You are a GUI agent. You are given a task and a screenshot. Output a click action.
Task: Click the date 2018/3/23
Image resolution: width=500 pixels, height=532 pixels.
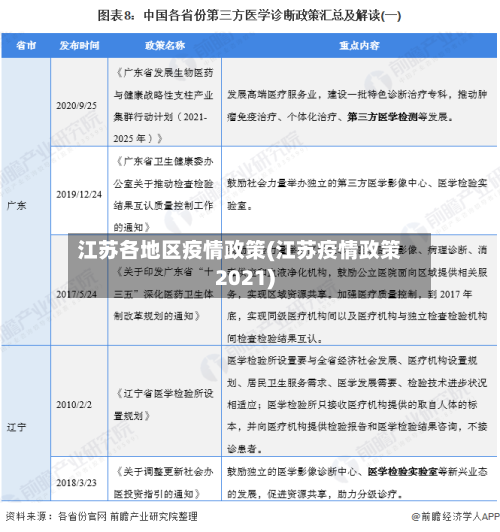coord(76,482)
